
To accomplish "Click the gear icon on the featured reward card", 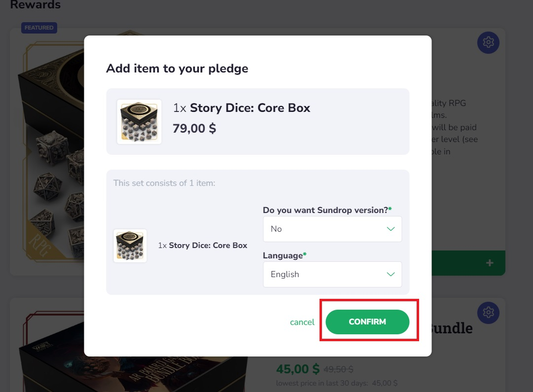I will tap(488, 42).
